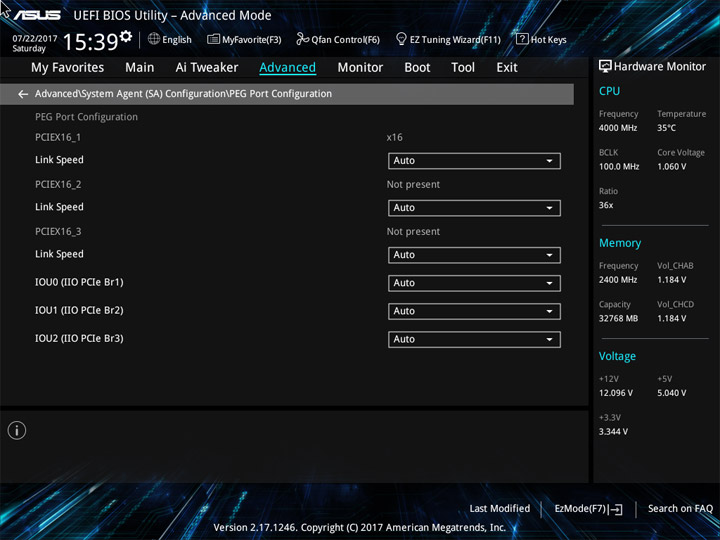Image resolution: width=720 pixels, height=540 pixels.
Task: Click Not present beside PCIEX16_2
Action: [413, 185]
